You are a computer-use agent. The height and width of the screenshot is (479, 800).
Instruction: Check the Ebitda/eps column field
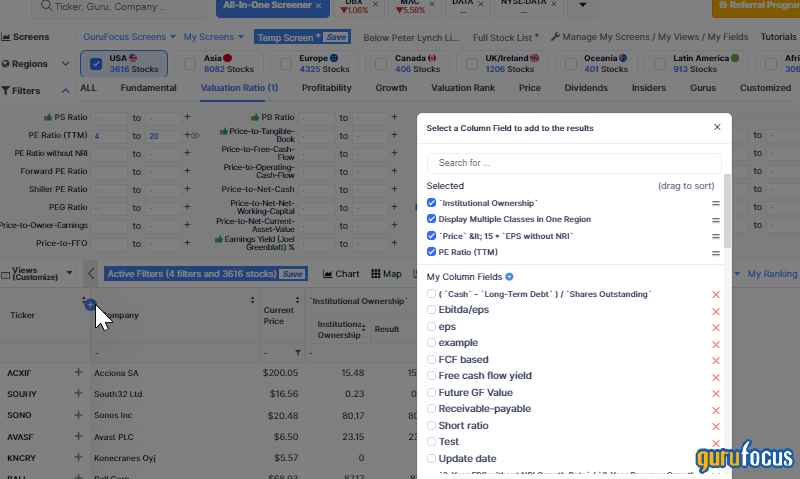click(x=431, y=310)
